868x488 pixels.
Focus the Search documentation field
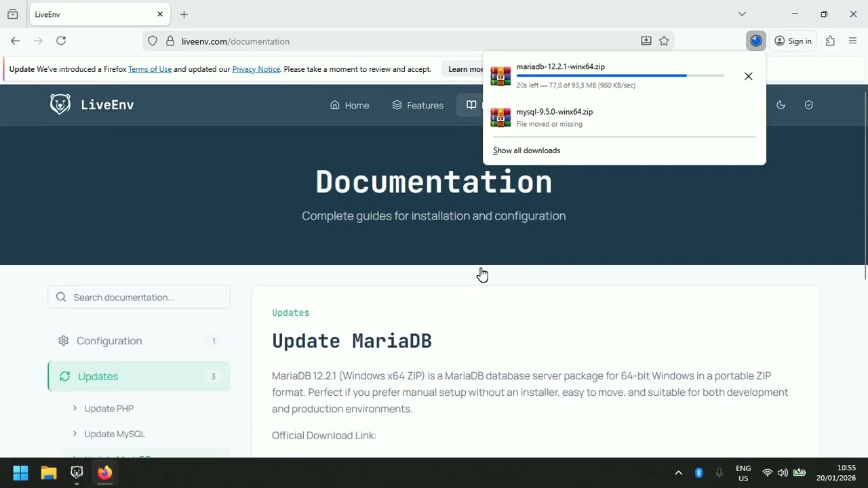pos(139,297)
